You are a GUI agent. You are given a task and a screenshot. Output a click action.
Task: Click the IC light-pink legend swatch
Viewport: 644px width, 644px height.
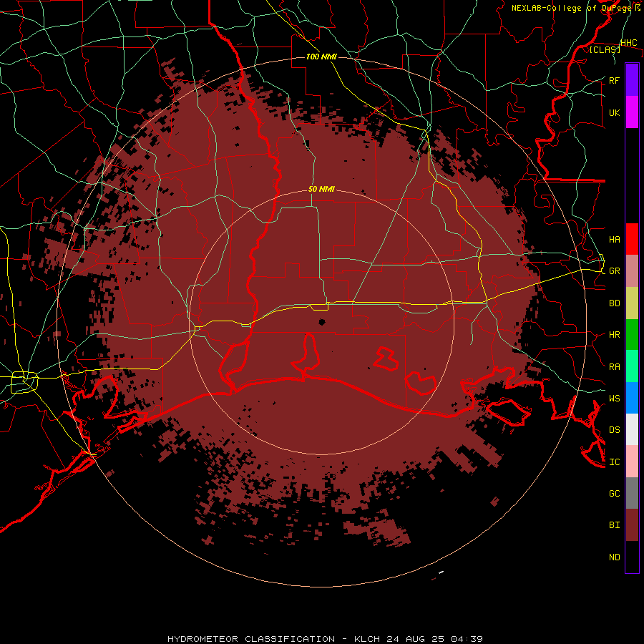(x=632, y=462)
